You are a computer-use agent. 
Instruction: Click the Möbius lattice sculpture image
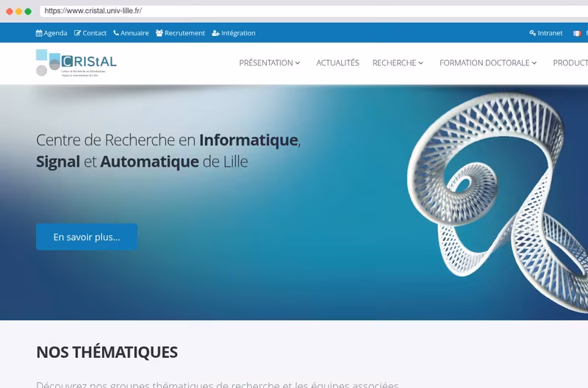[499, 202]
